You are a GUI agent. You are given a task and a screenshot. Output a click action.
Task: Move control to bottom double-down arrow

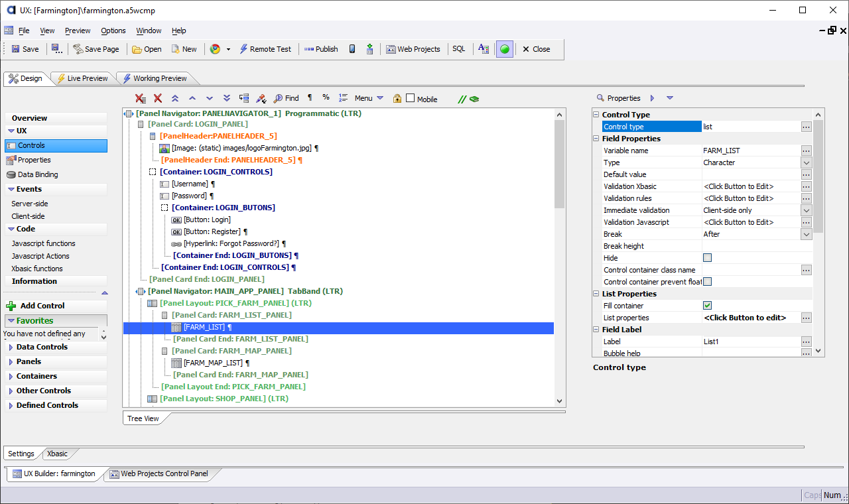tap(227, 98)
